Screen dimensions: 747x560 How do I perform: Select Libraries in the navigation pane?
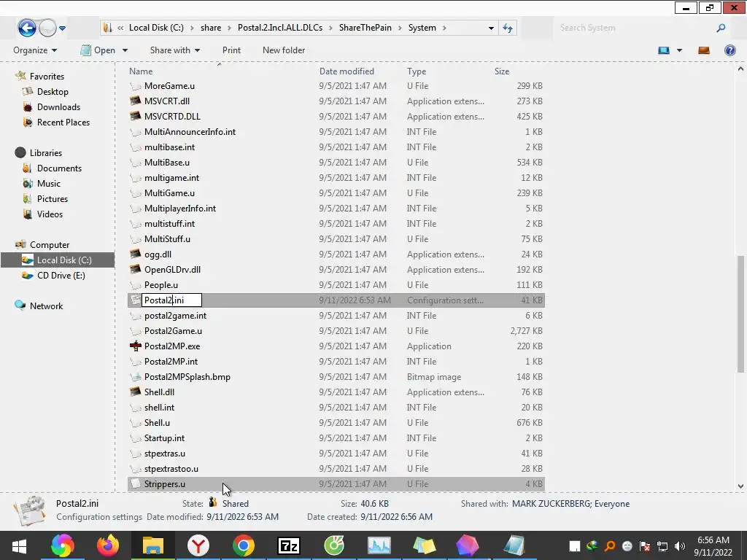click(46, 153)
